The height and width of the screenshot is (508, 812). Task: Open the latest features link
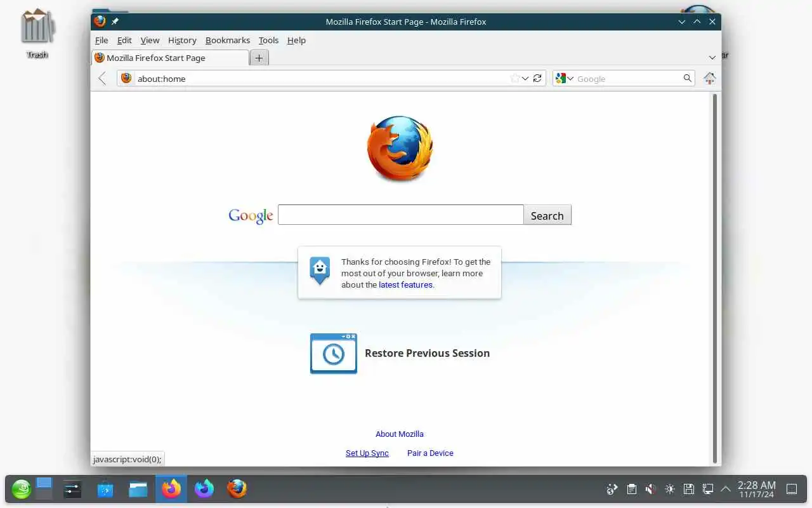coord(405,285)
